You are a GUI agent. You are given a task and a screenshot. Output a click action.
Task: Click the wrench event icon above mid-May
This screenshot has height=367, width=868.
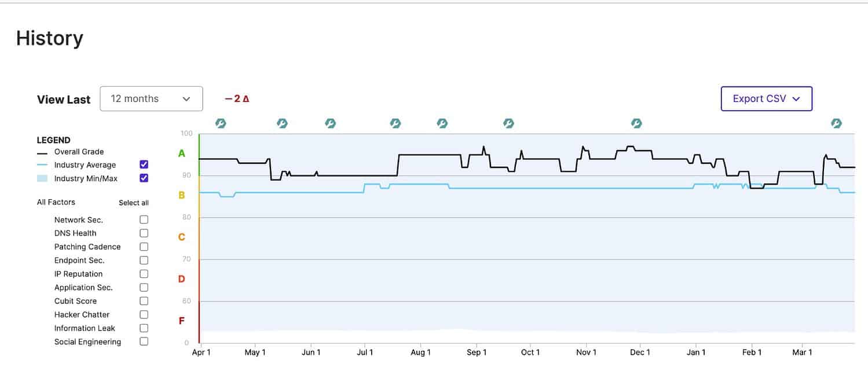coord(282,123)
